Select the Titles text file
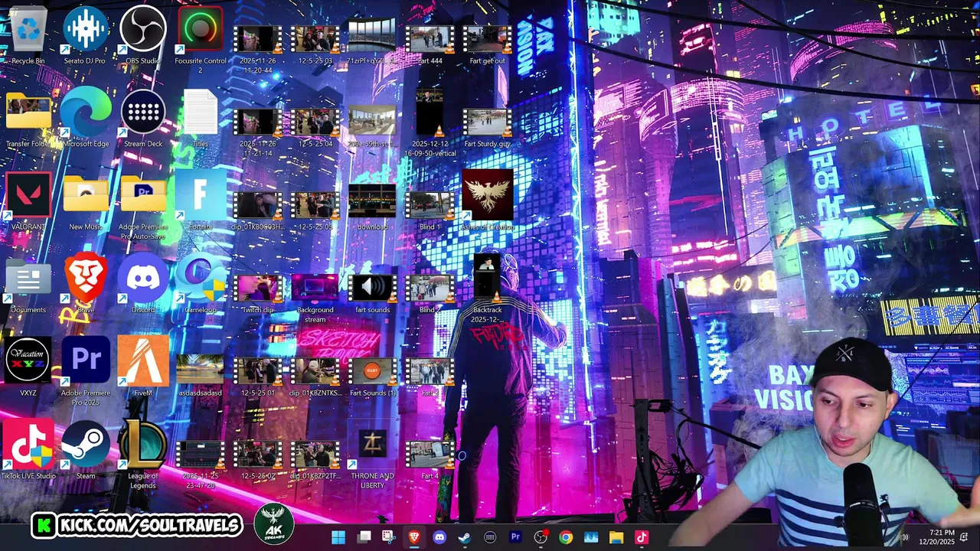This screenshot has width=980, height=551. coord(200,119)
